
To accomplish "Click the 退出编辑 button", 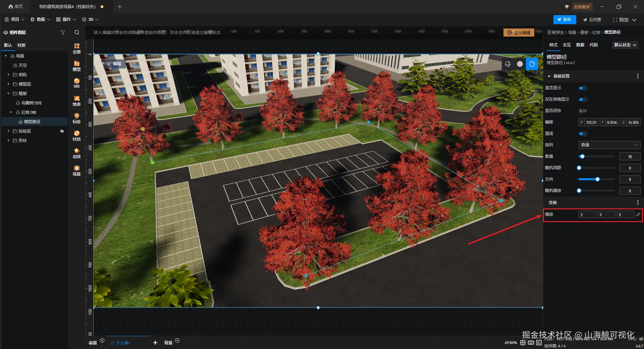I will pyautogui.click(x=519, y=33).
